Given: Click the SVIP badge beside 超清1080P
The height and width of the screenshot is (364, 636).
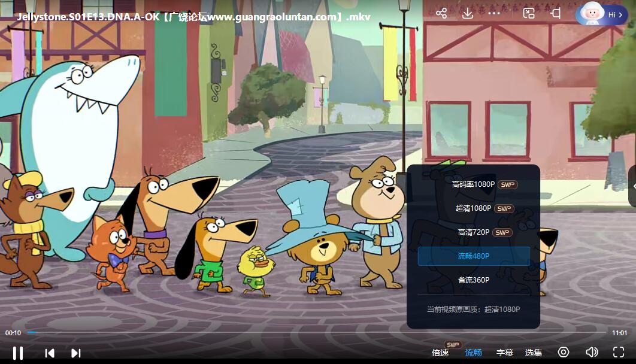Looking at the screenshot, I should pos(504,209).
